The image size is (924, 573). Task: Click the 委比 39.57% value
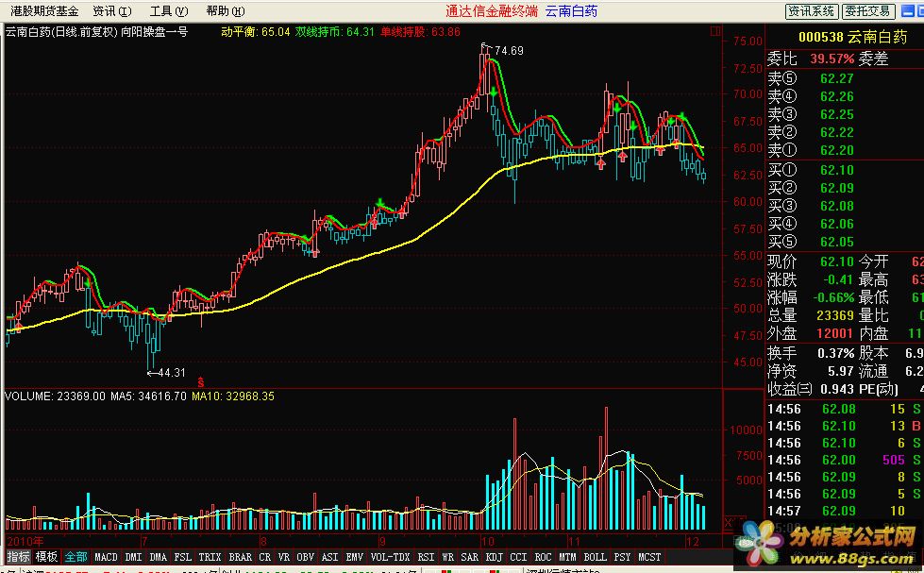pyautogui.click(x=832, y=59)
